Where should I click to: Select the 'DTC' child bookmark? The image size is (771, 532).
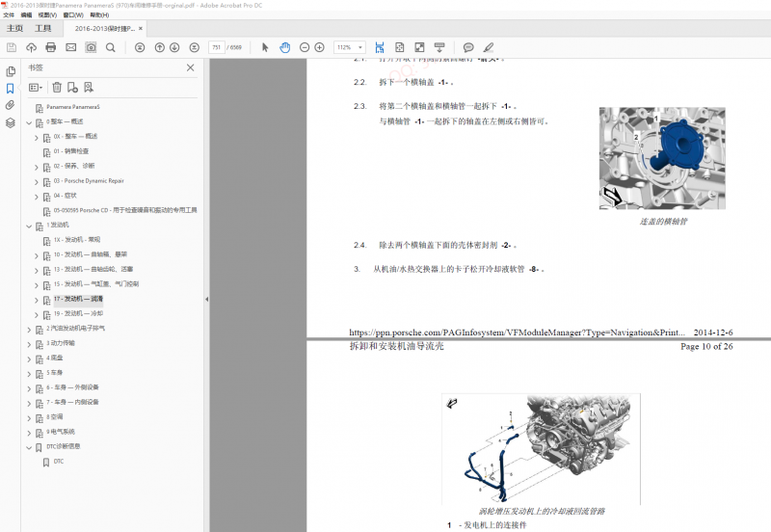click(x=59, y=462)
